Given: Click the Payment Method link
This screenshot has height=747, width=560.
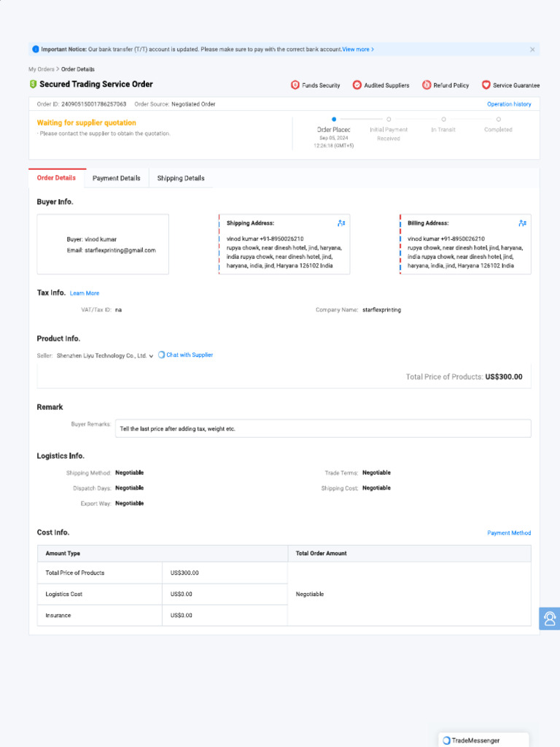Looking at the screenshot, I should (509, 533).
